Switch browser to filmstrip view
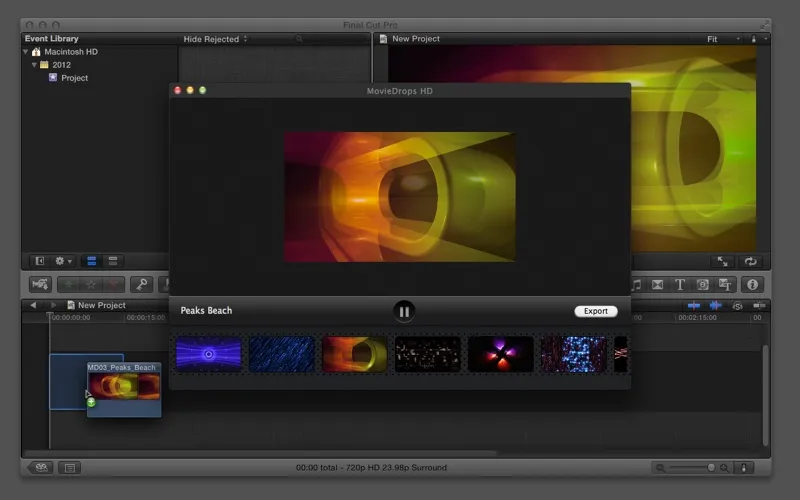 [x=92, y=261]
